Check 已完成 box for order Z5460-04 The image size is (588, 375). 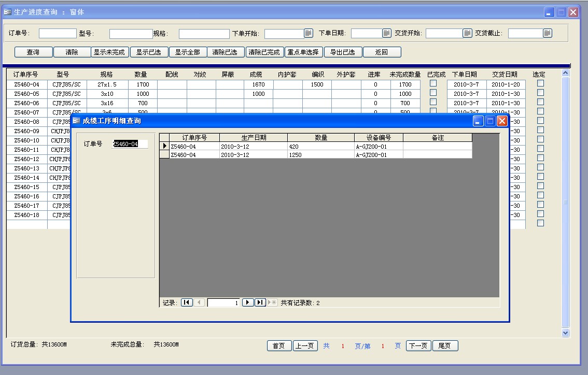(x=433, y=83)
